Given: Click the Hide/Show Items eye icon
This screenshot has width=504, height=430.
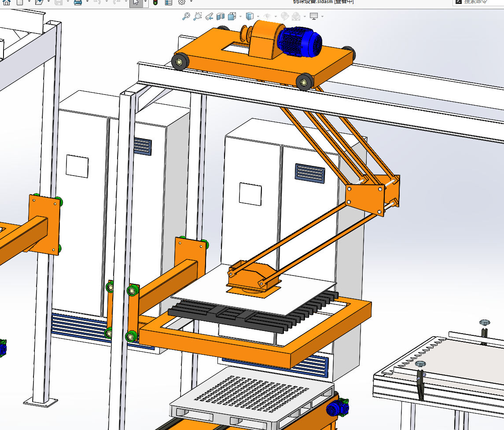Looking at the screenshot, I should click(267, 16).
